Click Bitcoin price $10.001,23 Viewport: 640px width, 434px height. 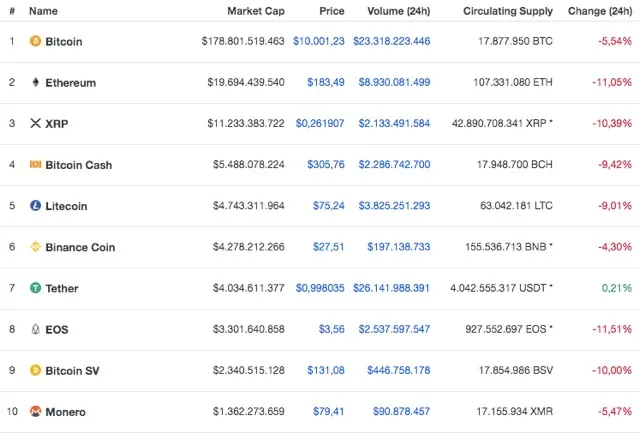319,41
